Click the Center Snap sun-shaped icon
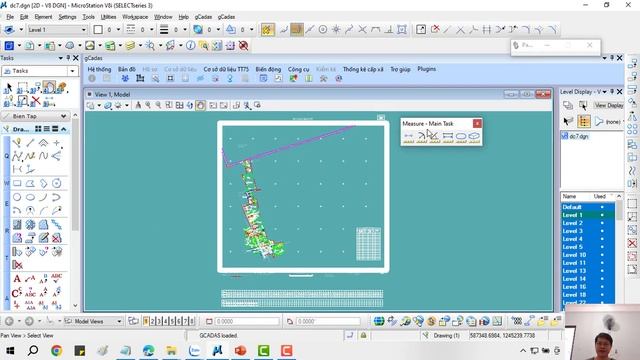Viewport: 640px width, 360px height. [336, 29]
